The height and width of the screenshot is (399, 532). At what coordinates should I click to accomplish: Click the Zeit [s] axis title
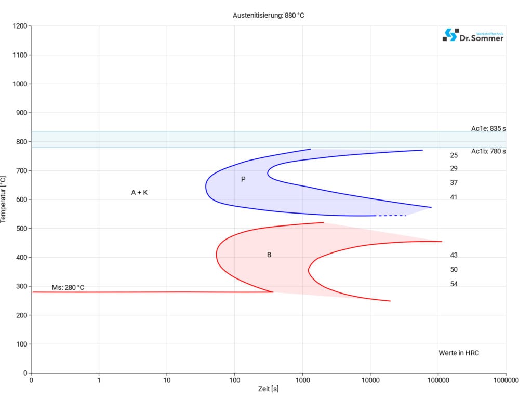(268, 389)
